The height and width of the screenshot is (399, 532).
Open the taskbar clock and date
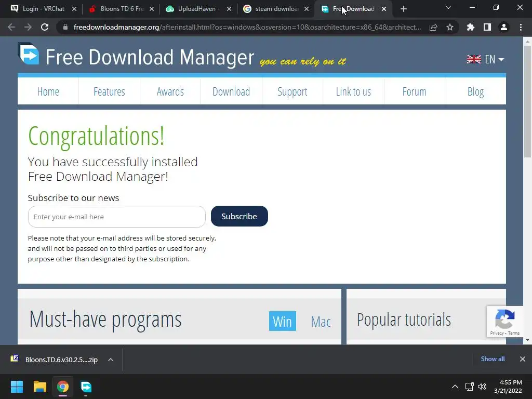click(508, 387)
